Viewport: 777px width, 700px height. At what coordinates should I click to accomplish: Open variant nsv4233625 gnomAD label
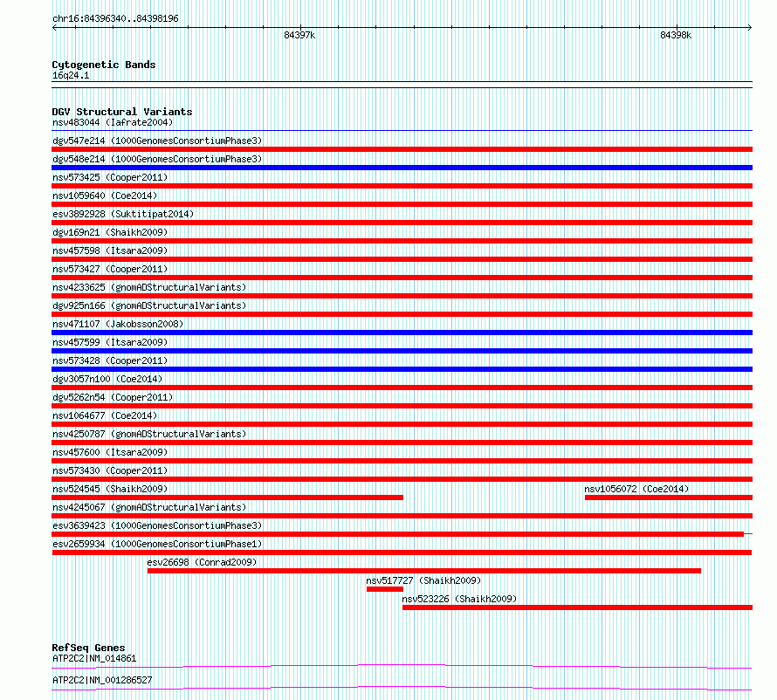point(149,287)
